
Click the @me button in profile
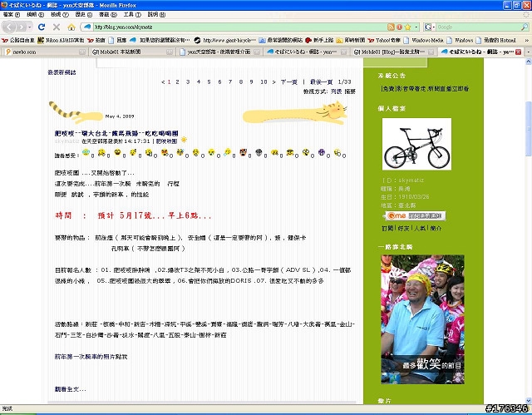click(416, 215)
